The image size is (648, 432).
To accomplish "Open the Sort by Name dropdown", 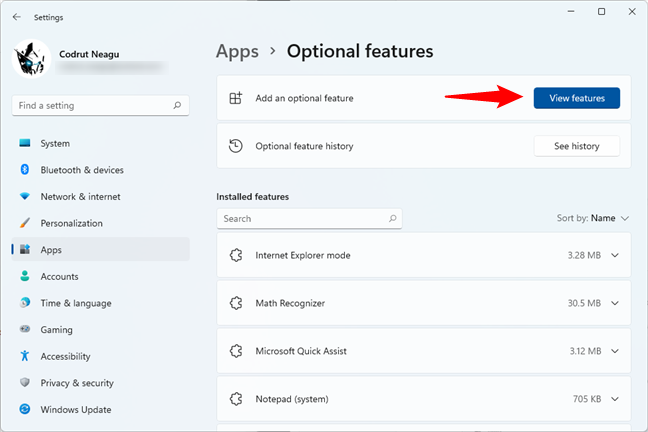I will pyautogui.click(x=593, y=218).
